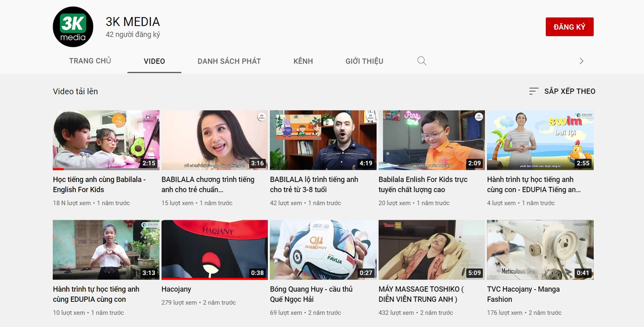Play the 2:15 Babilala kids thumbnail
The width and height of the screenshot is (644, 327).
coord(106,140)
